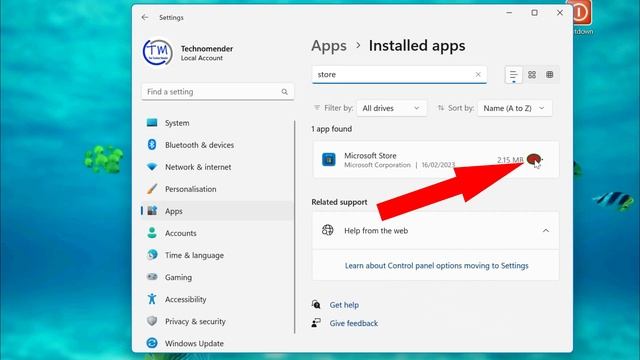This screenshot has height=360, width=640.
Task: Select the Apps sidebar item
Action: [217, 211]
